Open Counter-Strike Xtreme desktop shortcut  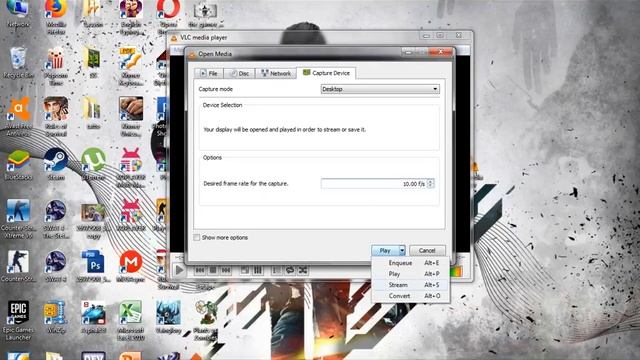[18, 219]
